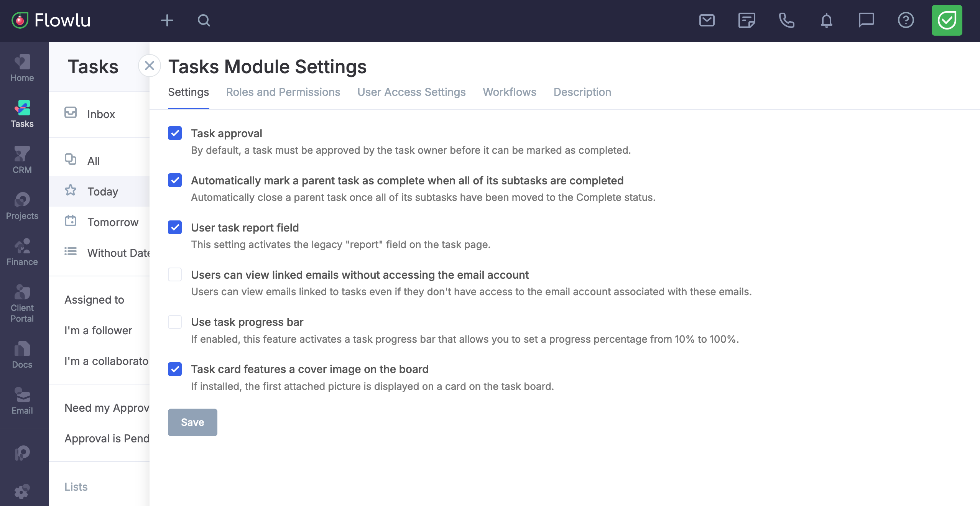Viewport: 980px width, 506px height.
Task: Open the Client Portal module
Action: click(22, 304)
